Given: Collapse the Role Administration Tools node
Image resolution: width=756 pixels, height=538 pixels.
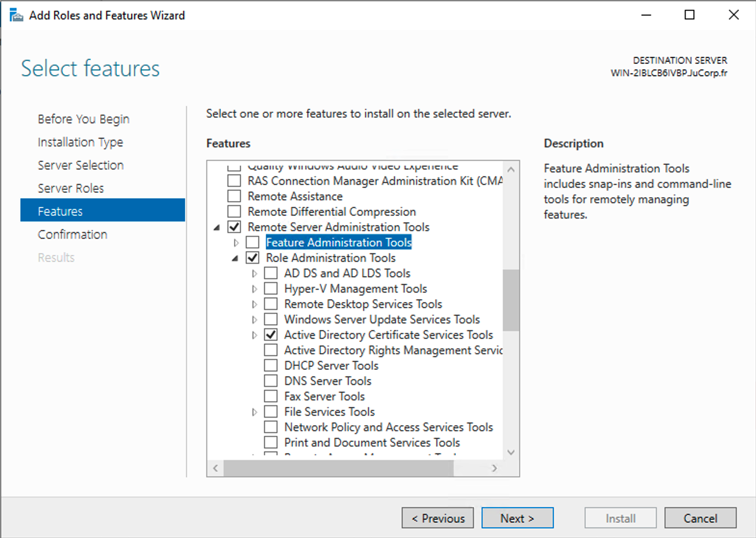Looking at the screenshot, I should coord(235,258).
